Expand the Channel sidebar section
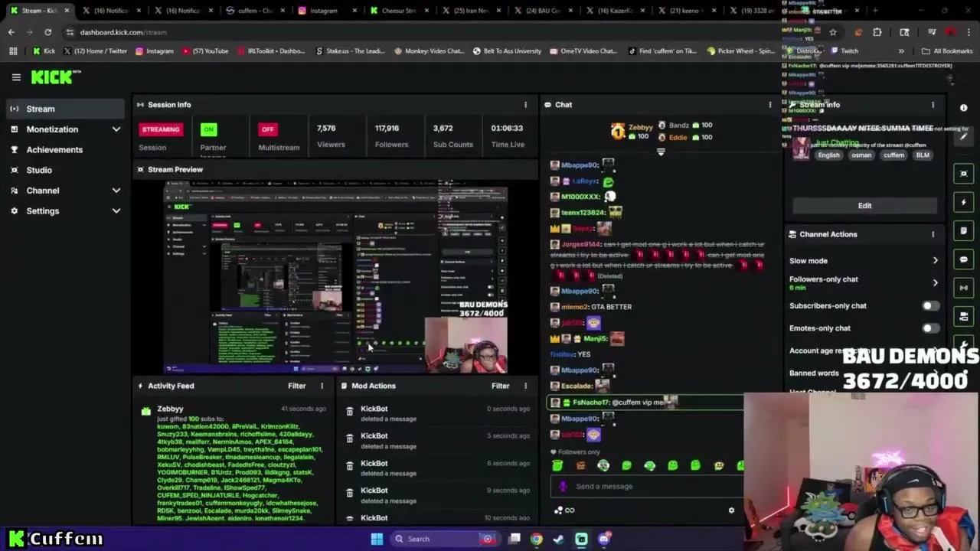This screenshot has height=551, width=980. 116,191
